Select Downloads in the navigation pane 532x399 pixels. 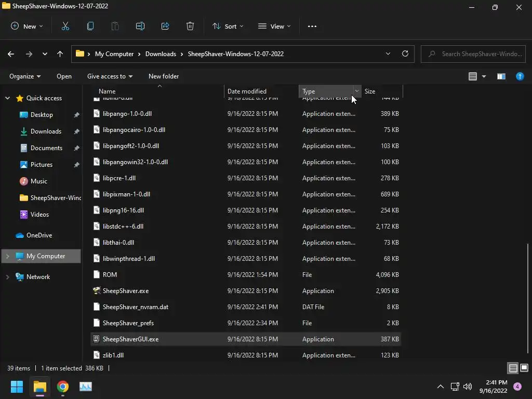click(46, 131)
